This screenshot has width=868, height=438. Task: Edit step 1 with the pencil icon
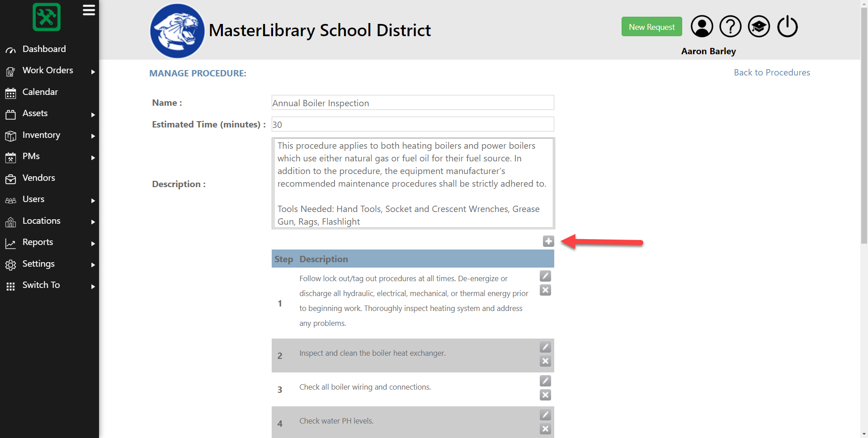coord(545,276)
